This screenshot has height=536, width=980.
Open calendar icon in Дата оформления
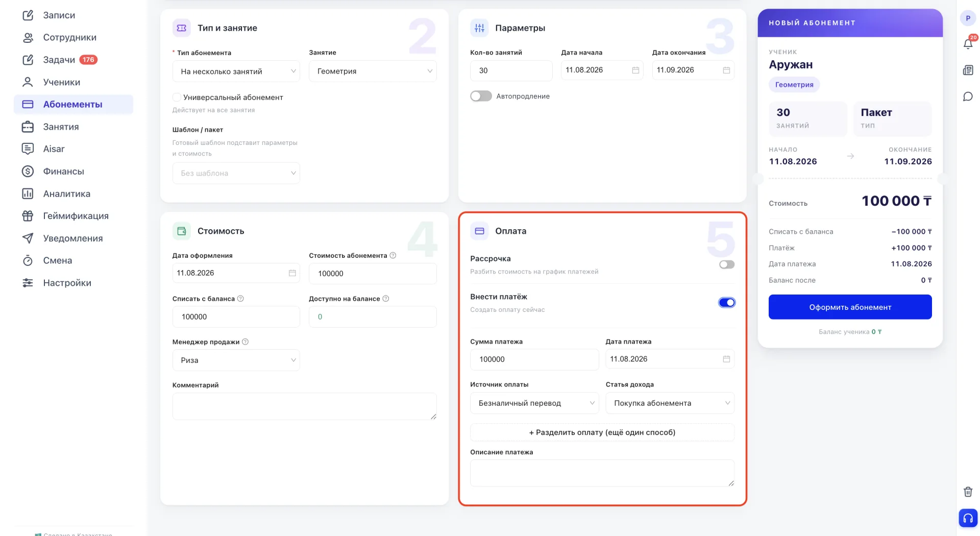[x=292, y=273]
